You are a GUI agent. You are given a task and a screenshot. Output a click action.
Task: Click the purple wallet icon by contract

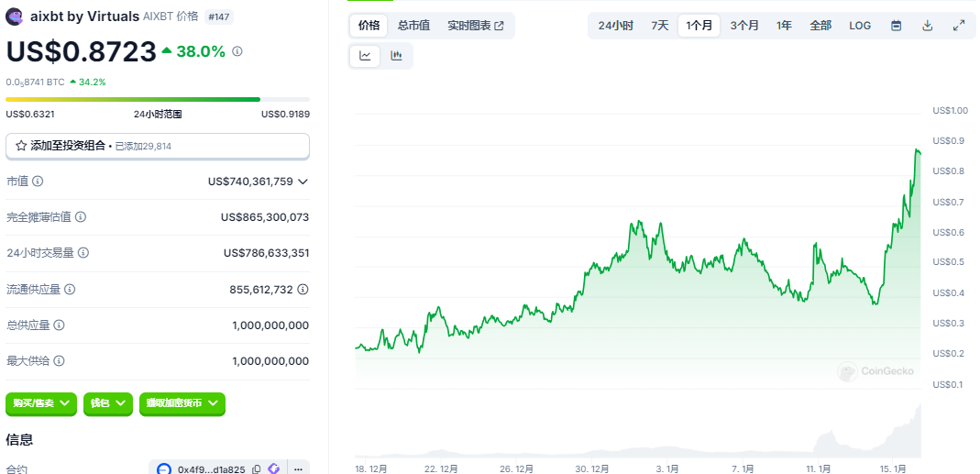tap(273, 468)
